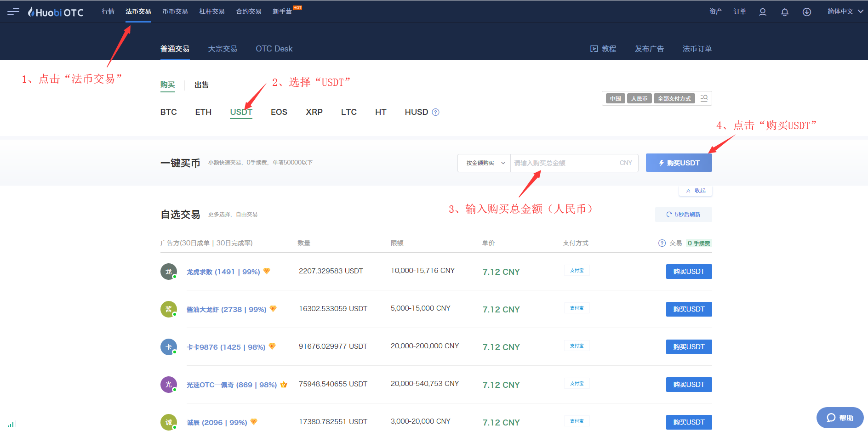Viewport: 868px width, 431px height.
Task: Open the user account icon
Action: click(x=763, y=12)
